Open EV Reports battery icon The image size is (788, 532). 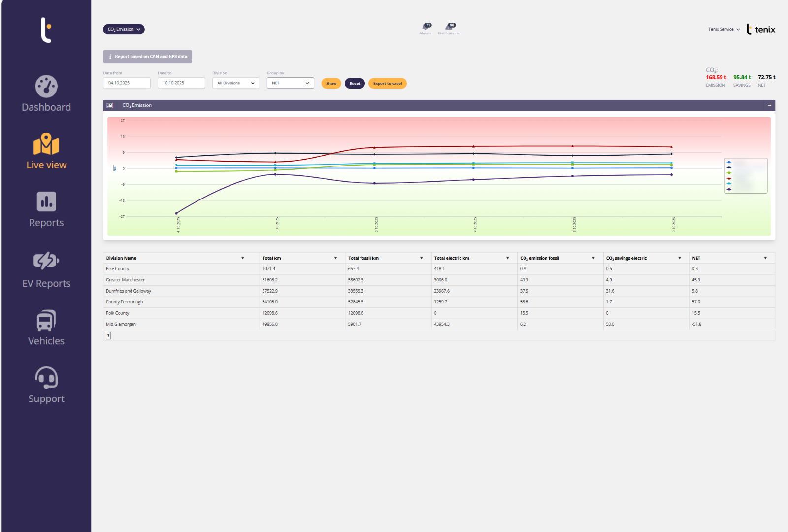pyautogui.click(x=46, y=261)
